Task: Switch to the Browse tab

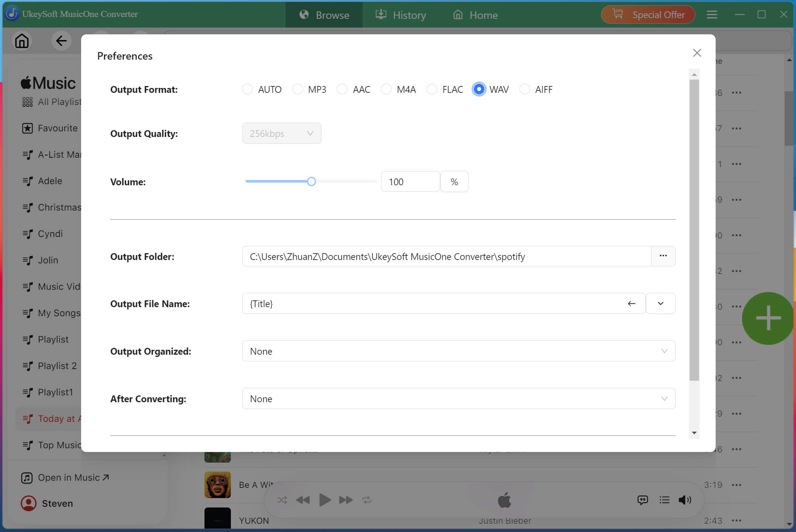Action: [324, 15]
